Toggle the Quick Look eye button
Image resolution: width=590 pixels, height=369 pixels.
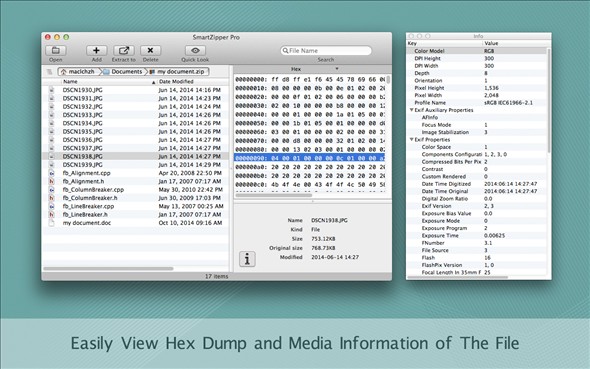click(195, 50)
